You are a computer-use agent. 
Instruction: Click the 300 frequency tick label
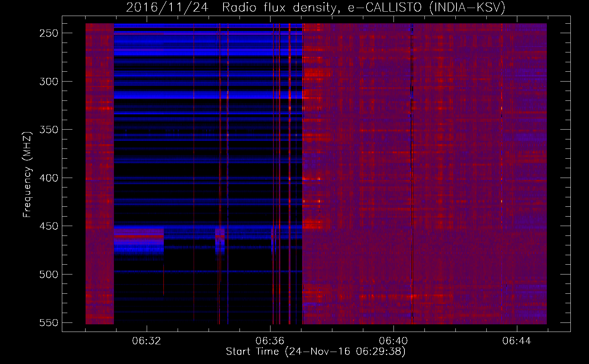pos(49,82)
